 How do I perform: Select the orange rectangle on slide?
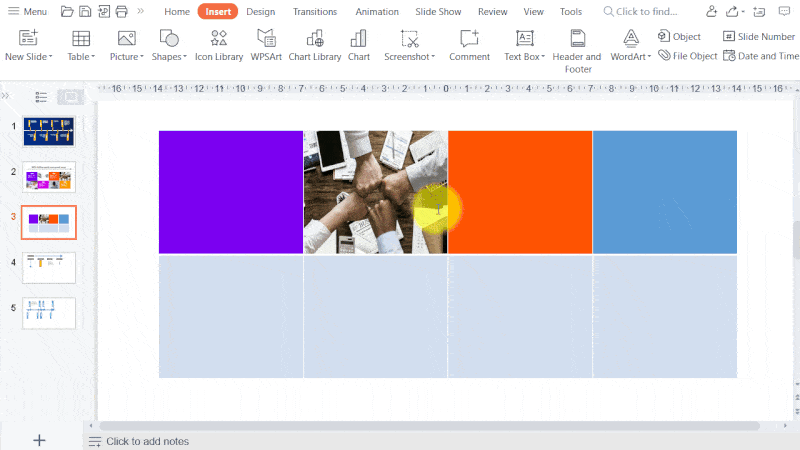pyautogui.click(x=520, y=192)
